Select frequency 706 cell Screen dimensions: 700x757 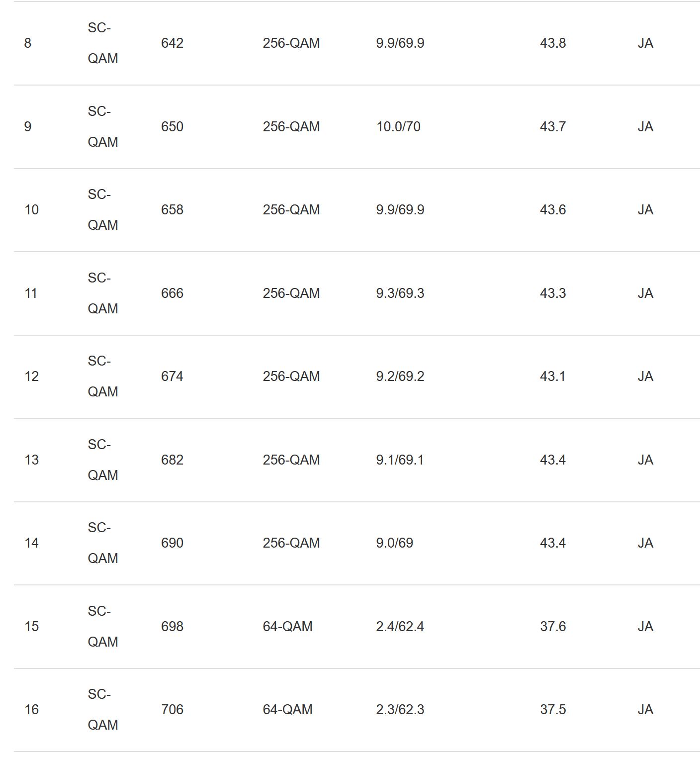(172, 710)
